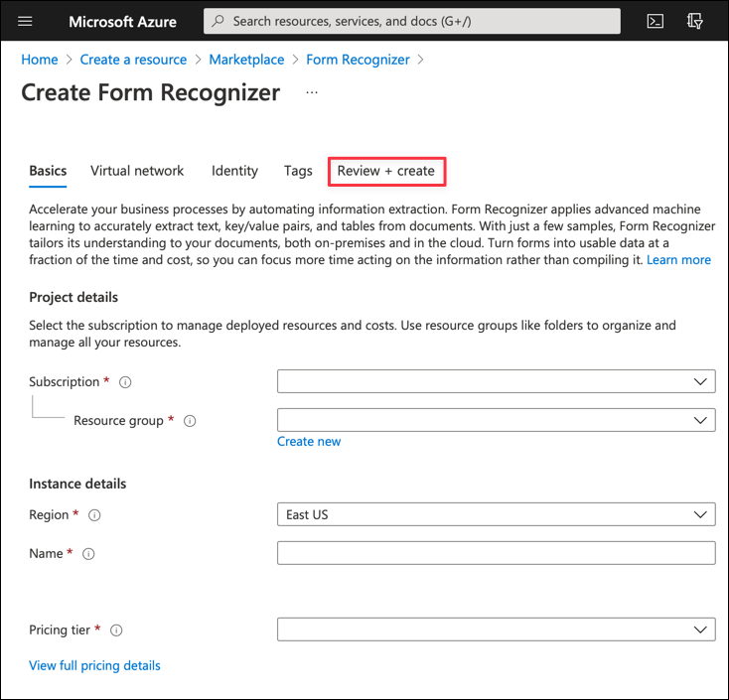Follow the Learn more link
The height and width of the screenshot is (700, 729).
pyautogui.click(x=678, y=260)
